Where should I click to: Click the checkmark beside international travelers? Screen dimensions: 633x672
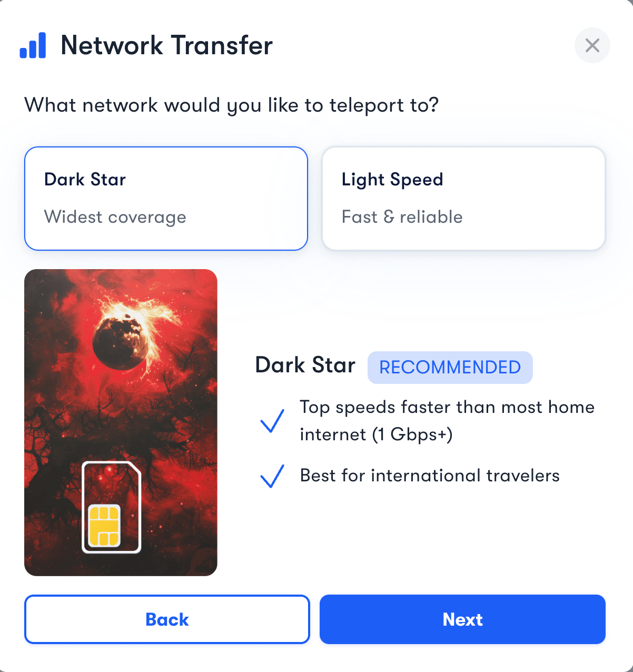tap(272, 476)
